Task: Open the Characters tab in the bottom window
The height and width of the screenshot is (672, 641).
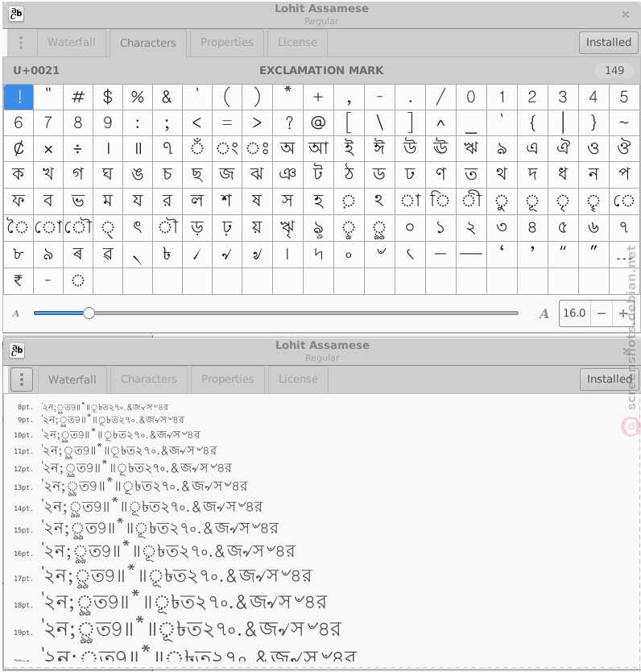Action: (x=149, y=380)
